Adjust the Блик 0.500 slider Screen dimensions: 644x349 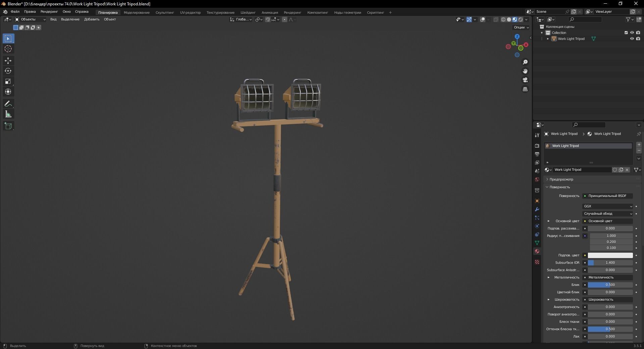(610, 285)
